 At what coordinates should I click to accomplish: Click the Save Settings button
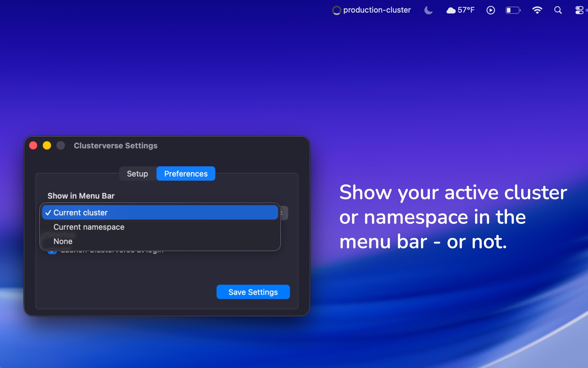click(253, 292)
